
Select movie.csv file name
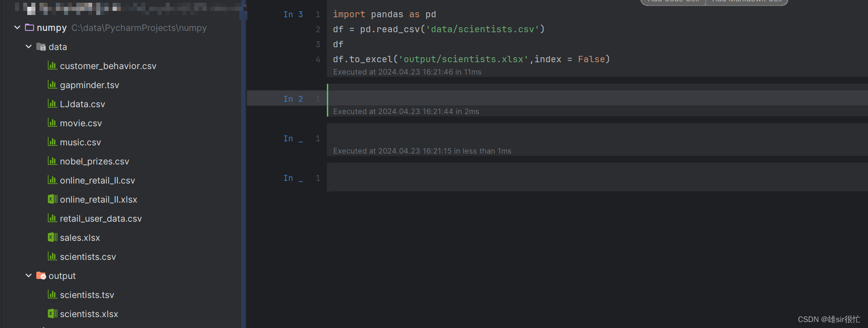(x=81, y=123)
